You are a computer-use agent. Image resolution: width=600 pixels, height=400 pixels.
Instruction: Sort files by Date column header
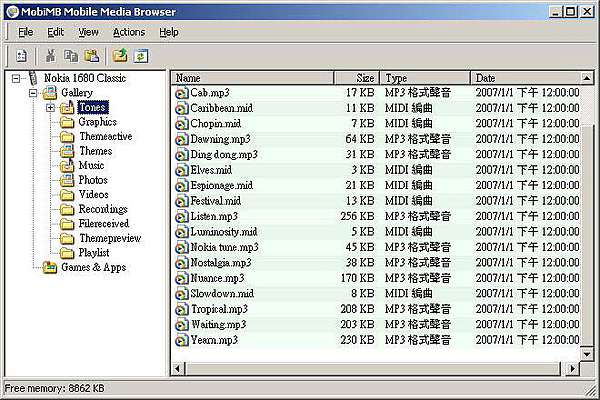[x=525, y=78]
